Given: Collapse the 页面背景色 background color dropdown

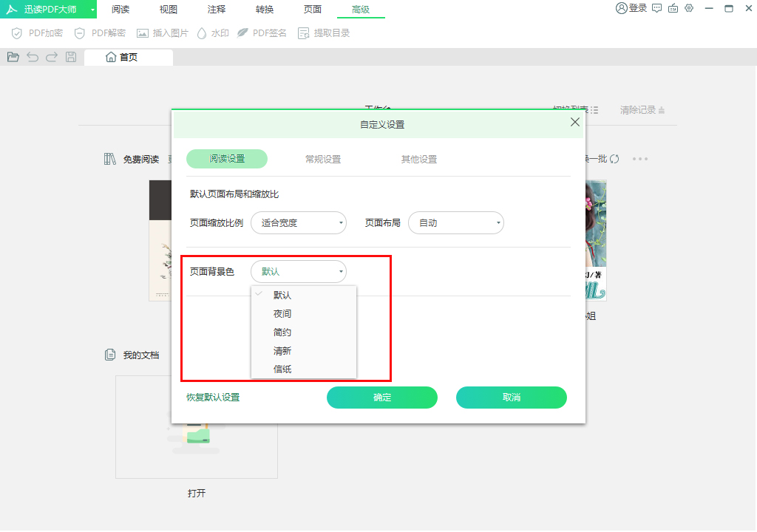Looking at the screenshot, I should tap(299, 271).
